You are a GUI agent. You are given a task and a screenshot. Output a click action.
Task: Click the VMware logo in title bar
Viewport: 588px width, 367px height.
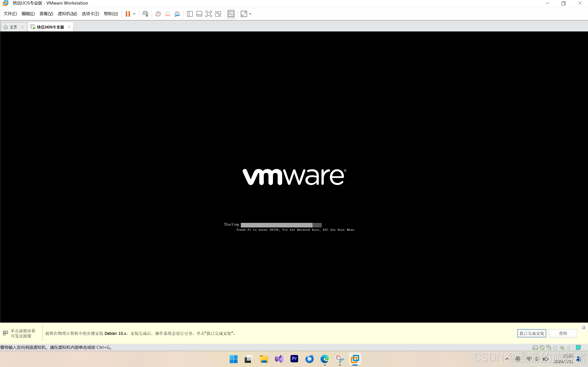tap(5, 3)
